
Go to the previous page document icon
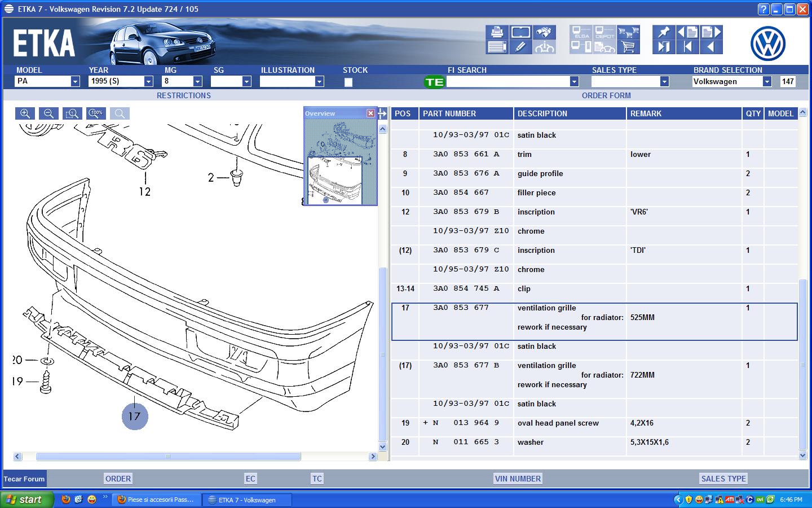(x=687, y=32)
